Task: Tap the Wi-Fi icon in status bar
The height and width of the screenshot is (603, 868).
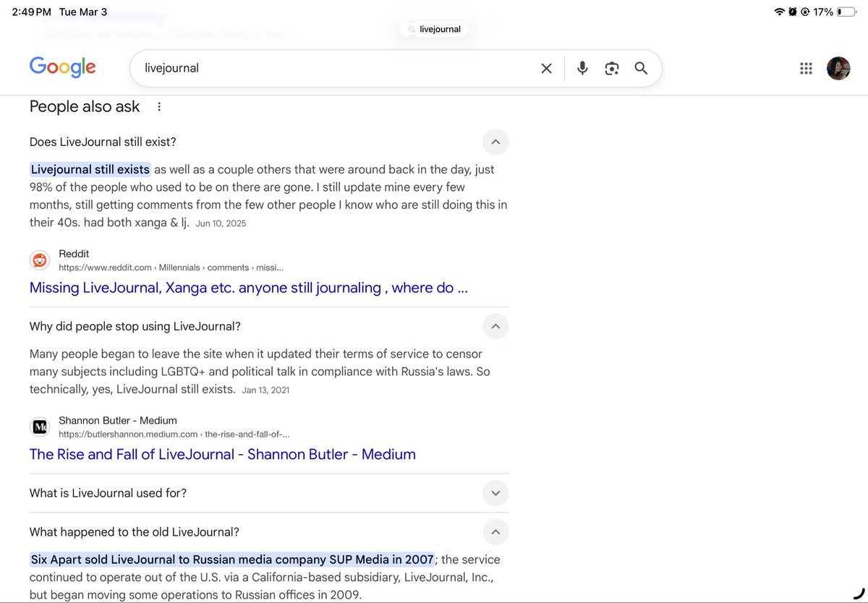Action: coord(779,12)
